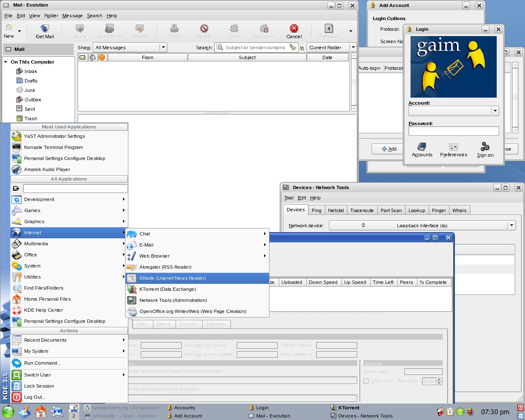Image resolution: width=525 pixels, height=420 pixels.
Task: Open the Sent folder in Evolution
Action: pyautogui.click(x=30, y=109)
